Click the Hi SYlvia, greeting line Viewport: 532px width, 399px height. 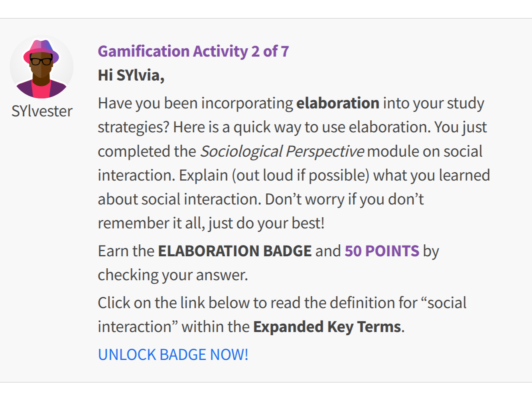click(131, 75)
